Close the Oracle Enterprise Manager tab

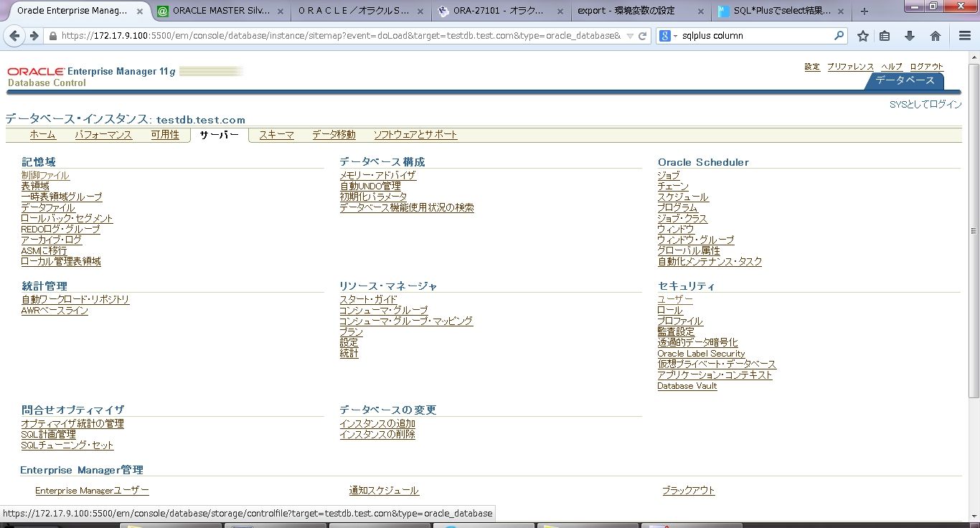[139, 11]
